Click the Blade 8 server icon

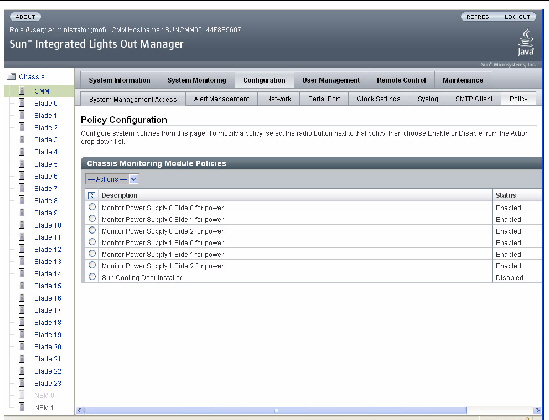22,200
